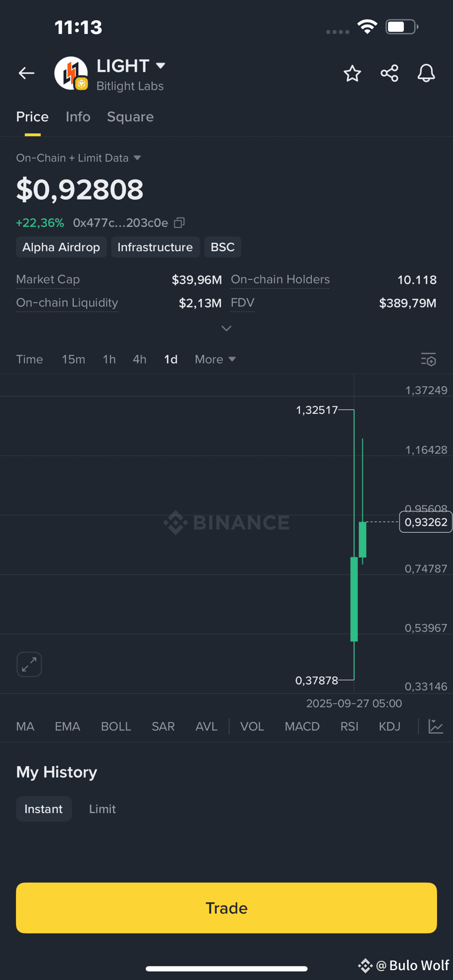Click the notification bell
Image resolution: width=453 pixels, height=980 pixels.
click(426, 73)
